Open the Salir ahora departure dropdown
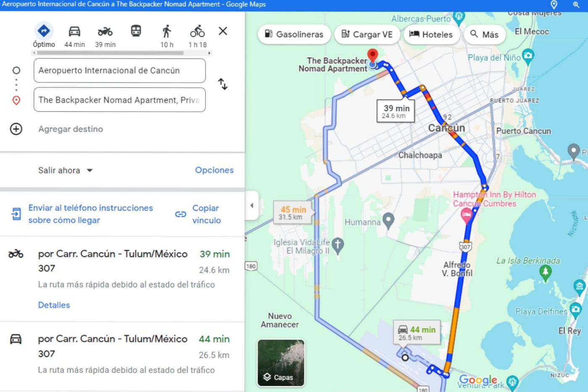 pyautogui.click(x=65, y=170)
